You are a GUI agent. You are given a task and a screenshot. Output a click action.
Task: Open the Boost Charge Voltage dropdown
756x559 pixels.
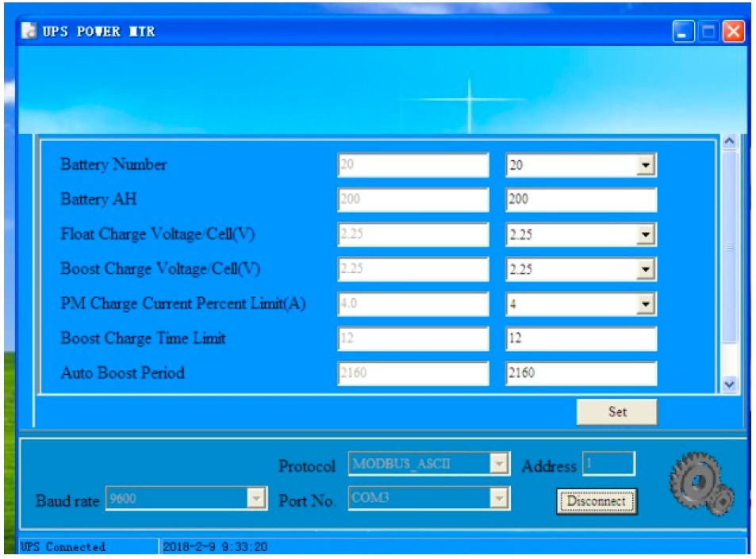point(647,270)
